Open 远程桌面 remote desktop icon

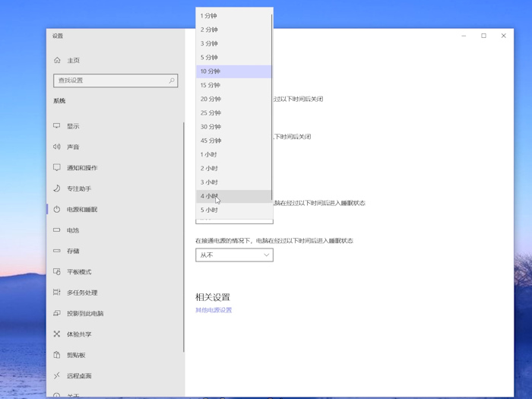point(57,375)
